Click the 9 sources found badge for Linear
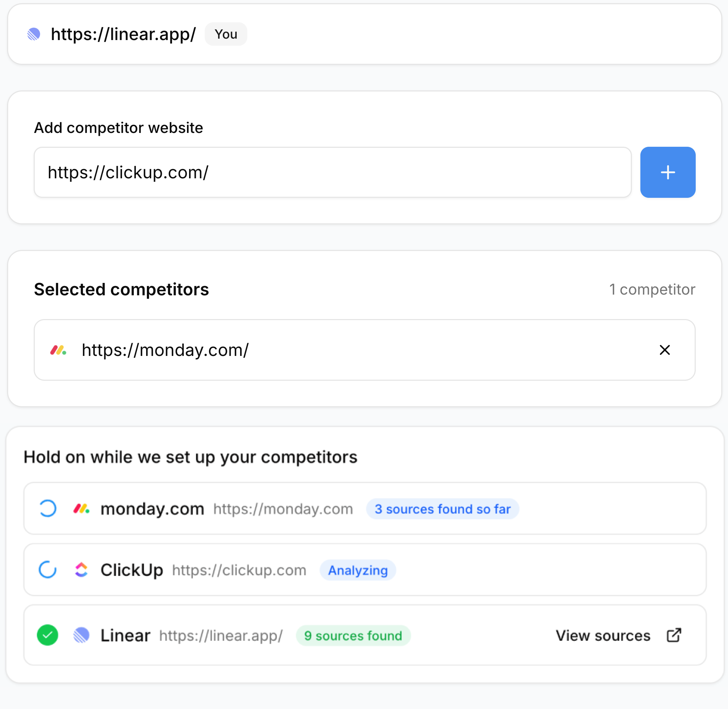The width and height of the screenshot is (728, 709). [x=353, y=636]
